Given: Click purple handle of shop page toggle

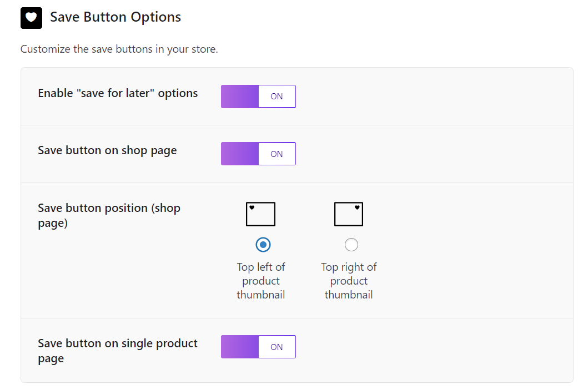Looking at the screenshot, I should pyautogui.click(x=240, y=154).
